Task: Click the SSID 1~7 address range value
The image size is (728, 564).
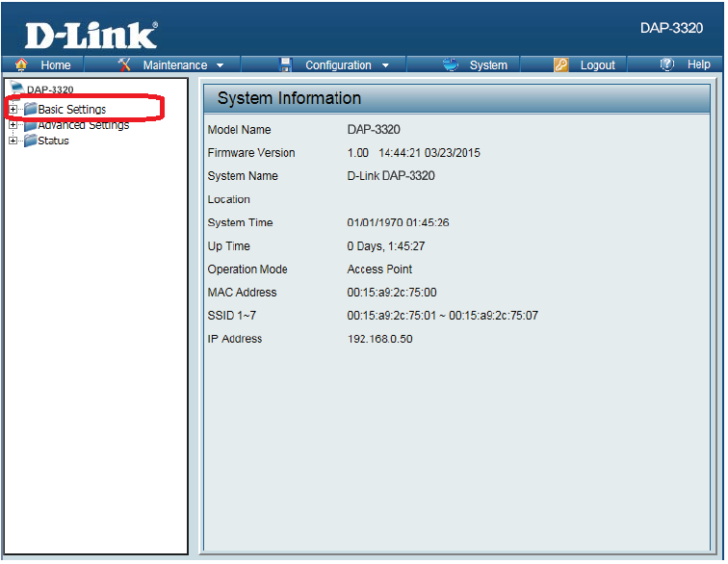Action: pyautogui.click(x=442, y=316)
